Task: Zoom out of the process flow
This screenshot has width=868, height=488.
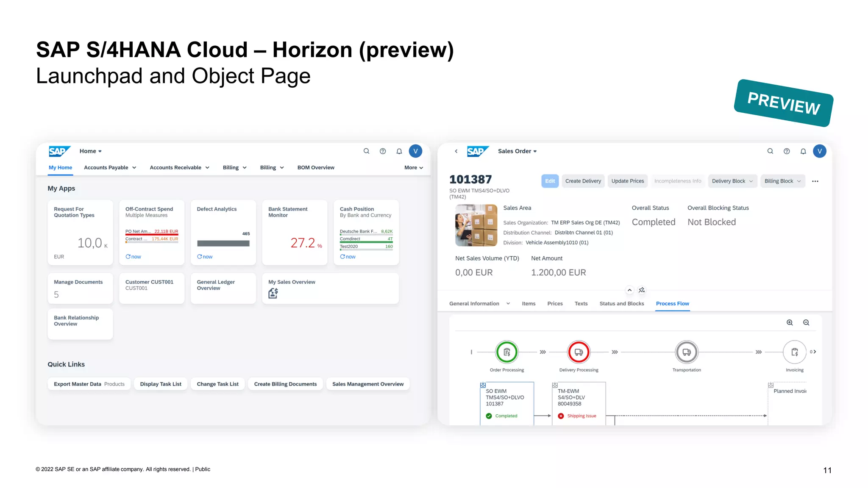Action: pos(806,323)
